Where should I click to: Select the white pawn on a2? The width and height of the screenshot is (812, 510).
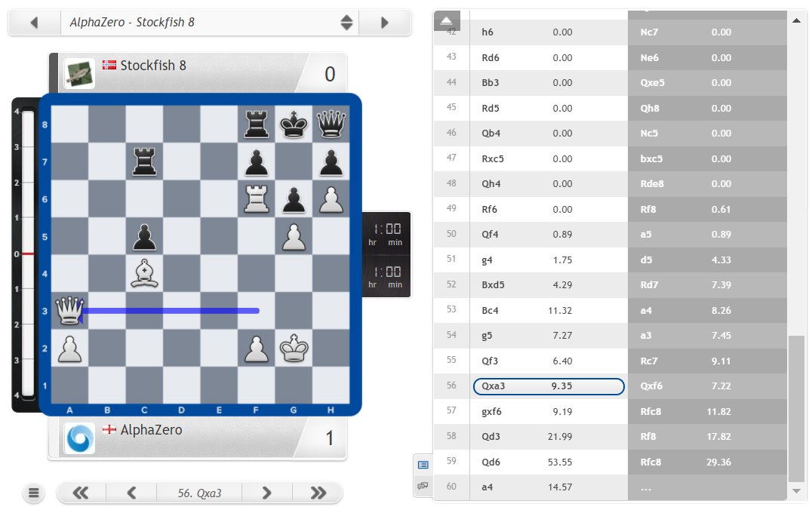70,348
